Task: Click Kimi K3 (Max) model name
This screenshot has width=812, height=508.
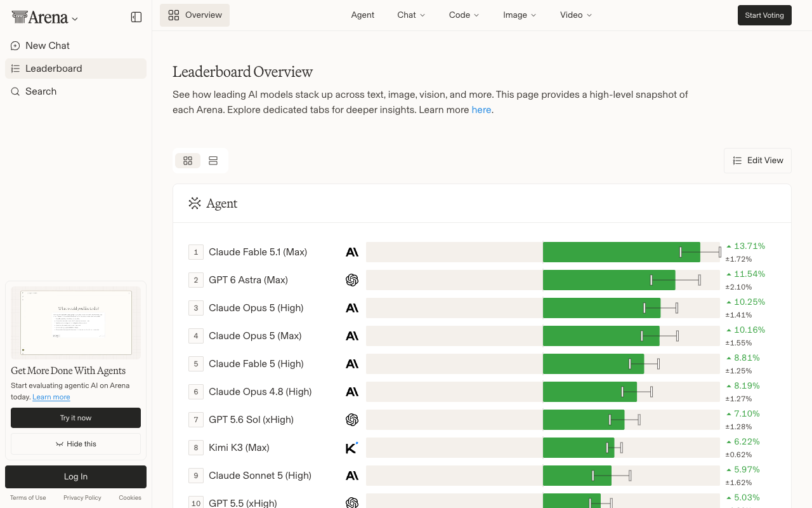Action: pos(239,448)
